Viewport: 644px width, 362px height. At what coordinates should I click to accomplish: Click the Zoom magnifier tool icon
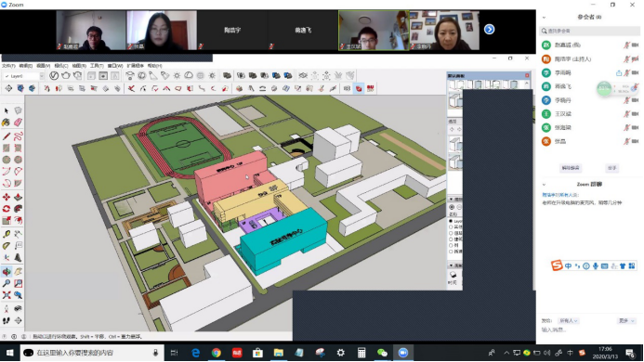[7, 283]
